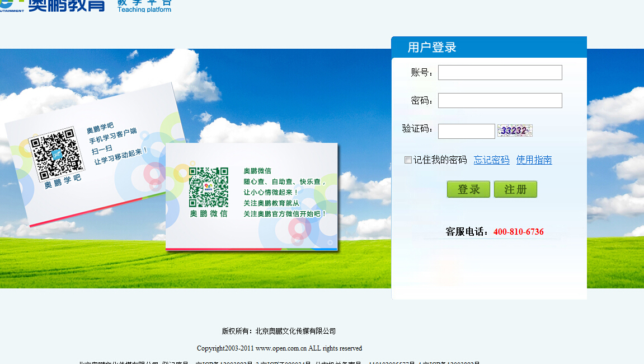The image size is (644, 364).
Task: Click the green 登录 button
Action: pos(468,189)
